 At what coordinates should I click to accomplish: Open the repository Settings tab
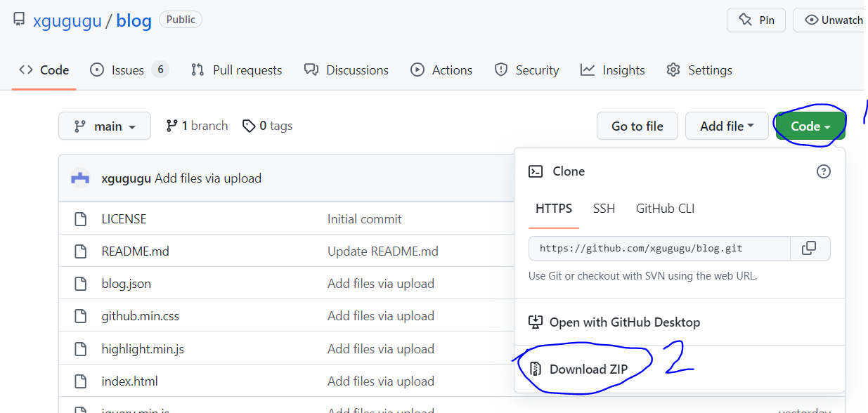point(699,70)
